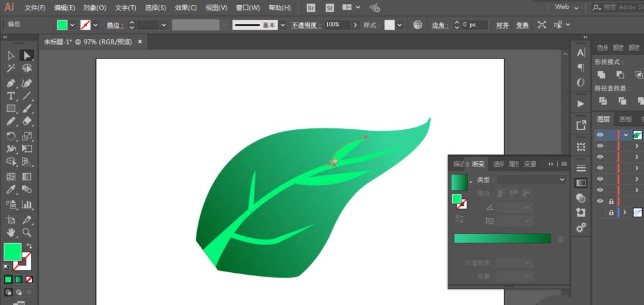Select the Rectangle tool

click(x=11, y=109)
